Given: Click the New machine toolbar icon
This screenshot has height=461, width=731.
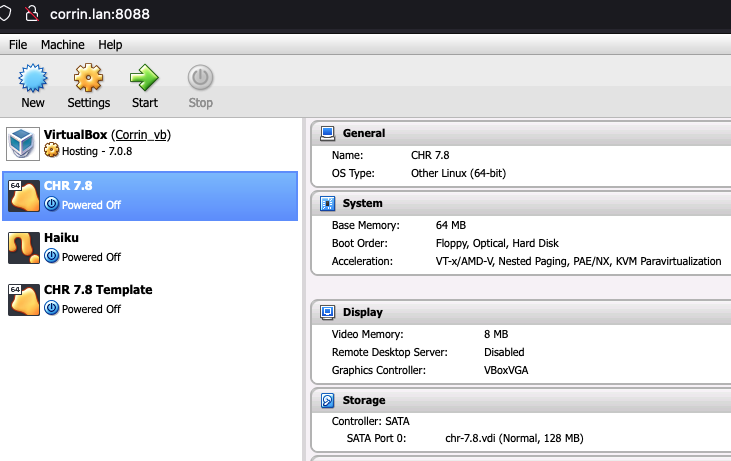Looking at the screenshot, I should click(33, 78).
